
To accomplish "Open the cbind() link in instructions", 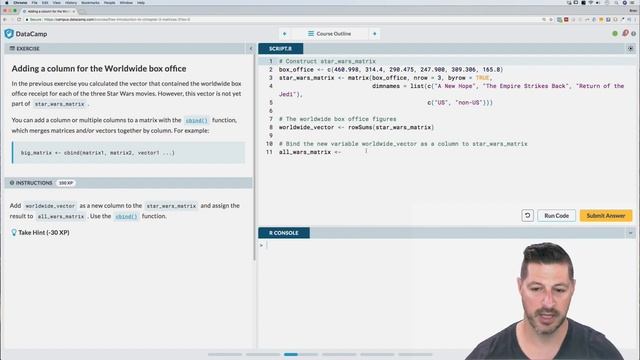I will [x=126, y=216].
